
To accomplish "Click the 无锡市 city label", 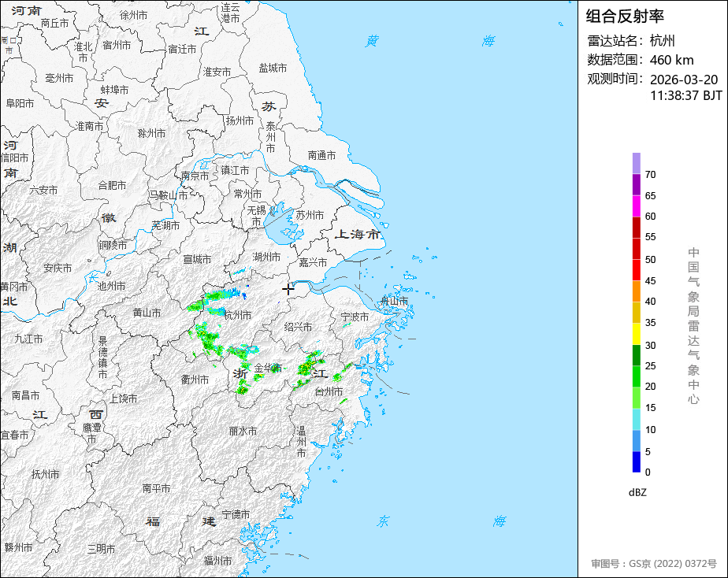I will [x=256, y=216].
